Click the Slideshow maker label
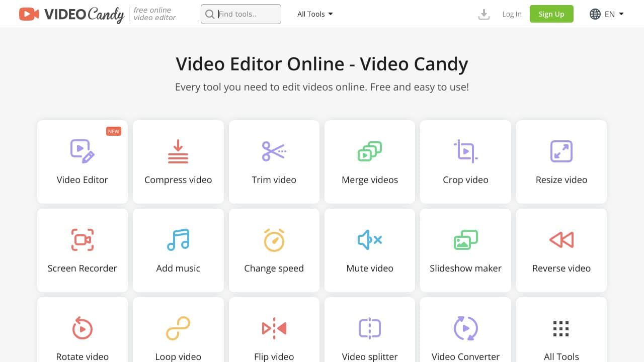644x362 pixels. click(x=466, y=268)
